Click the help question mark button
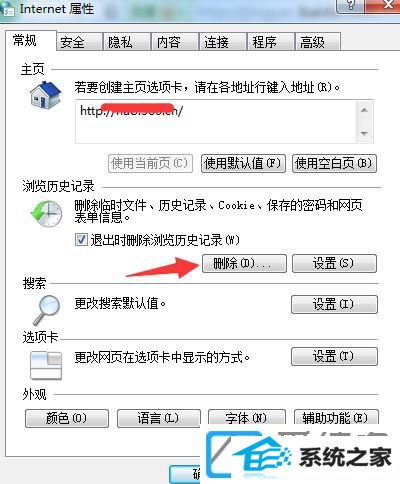The height and width of the screenshot is (484, 400). coord(351,5)
